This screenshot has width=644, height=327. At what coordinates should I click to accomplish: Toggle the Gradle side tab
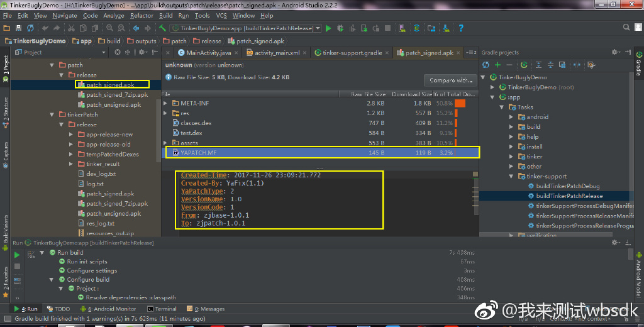coord(639,64)
